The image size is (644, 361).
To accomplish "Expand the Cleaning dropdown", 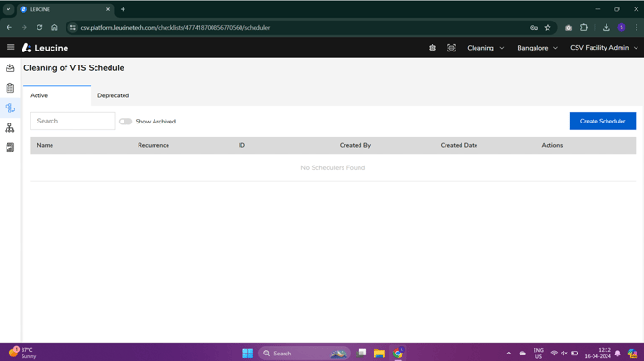I will pos(486,48).
